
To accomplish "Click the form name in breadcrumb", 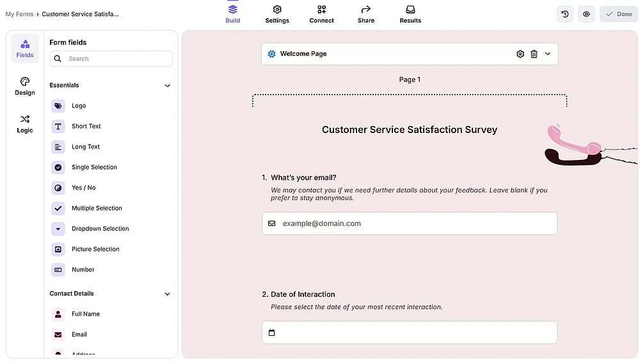I will coord(80,14).
